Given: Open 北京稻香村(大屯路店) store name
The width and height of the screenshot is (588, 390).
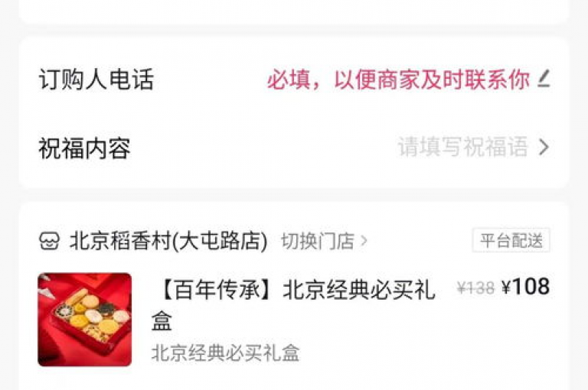Looking at the screenshot, I should point(168,241).
